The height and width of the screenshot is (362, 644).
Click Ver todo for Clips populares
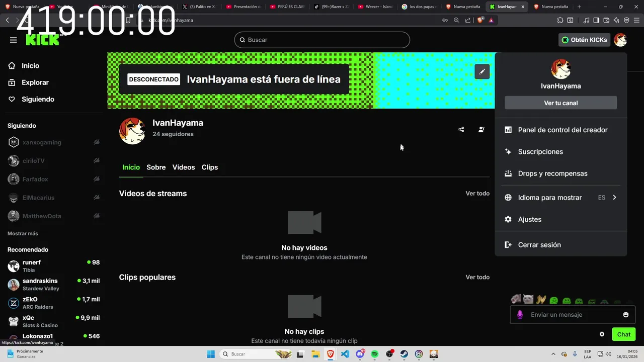477,277
